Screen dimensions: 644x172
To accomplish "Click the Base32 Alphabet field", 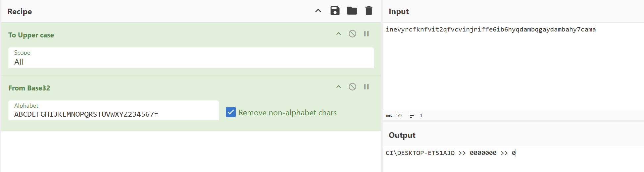I will click(113, 114).
